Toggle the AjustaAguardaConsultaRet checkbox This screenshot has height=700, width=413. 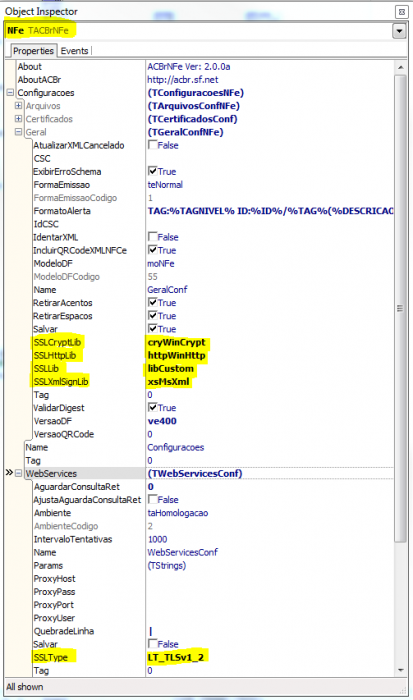point(153,499)
